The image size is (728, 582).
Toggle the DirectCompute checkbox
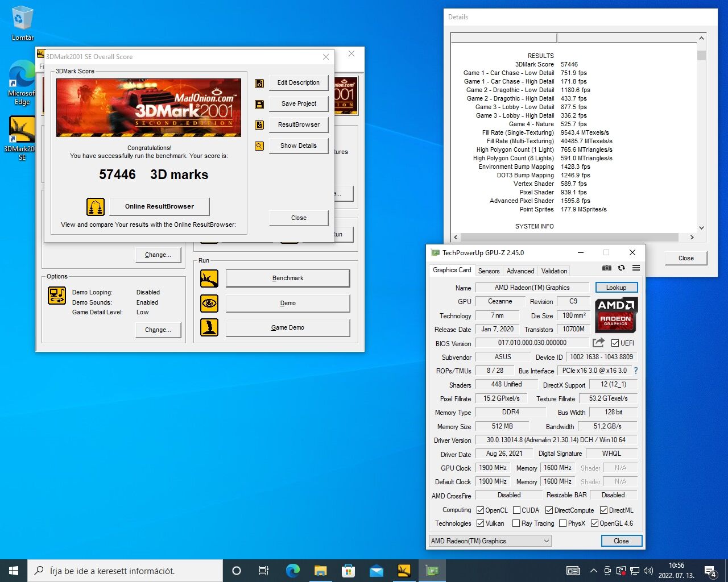tap(549, 510)
